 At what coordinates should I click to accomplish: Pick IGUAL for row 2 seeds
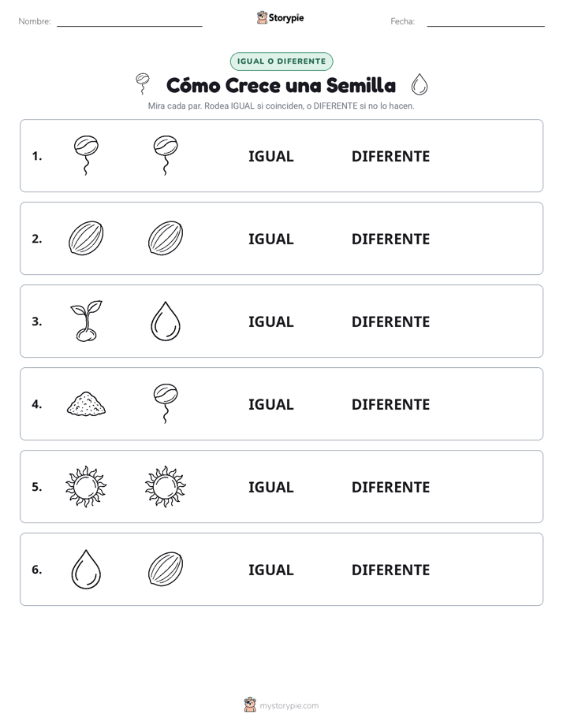point(270,239)
